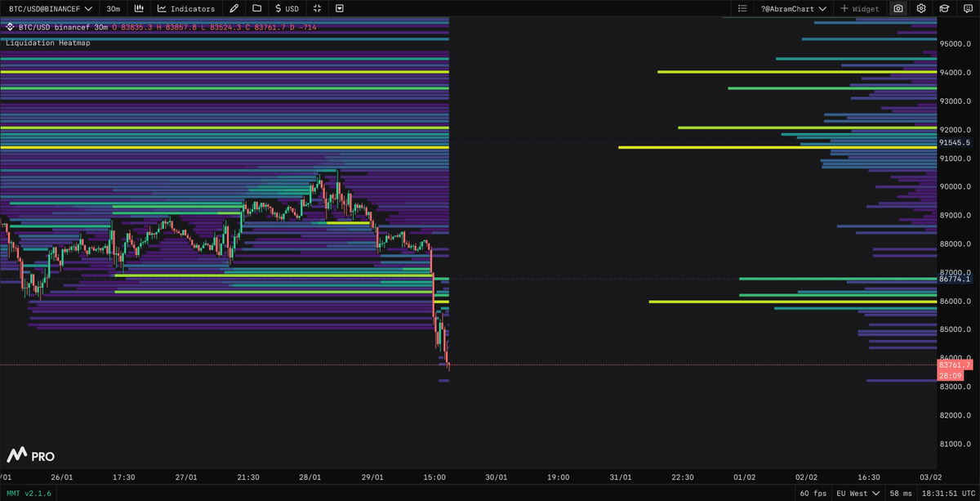Click the 91545.5 crosshair price label
980x501 pixels.
[x=955, y=142]
